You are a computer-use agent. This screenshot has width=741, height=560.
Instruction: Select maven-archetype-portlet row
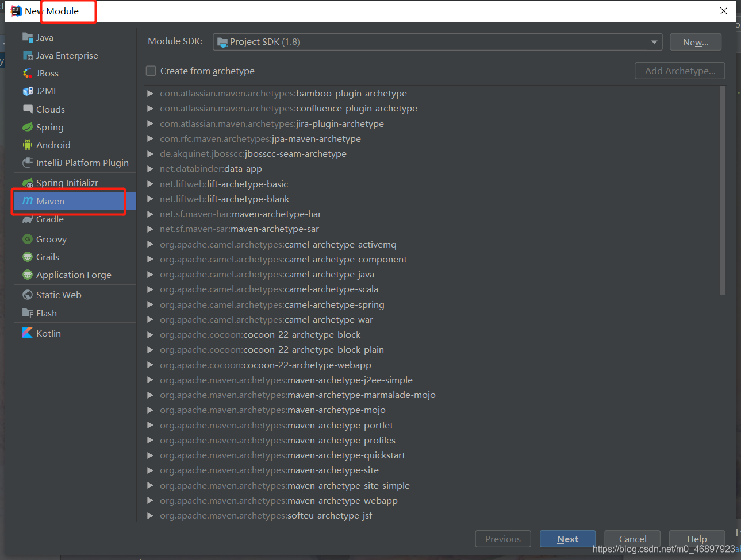tap(432, 425)
